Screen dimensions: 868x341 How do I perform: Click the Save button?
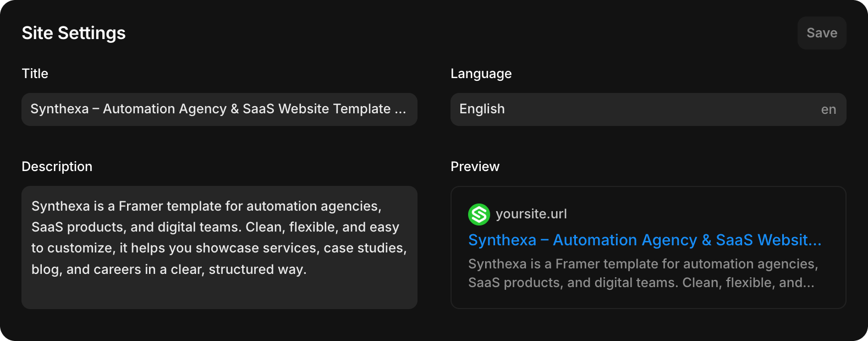point(822,33)
